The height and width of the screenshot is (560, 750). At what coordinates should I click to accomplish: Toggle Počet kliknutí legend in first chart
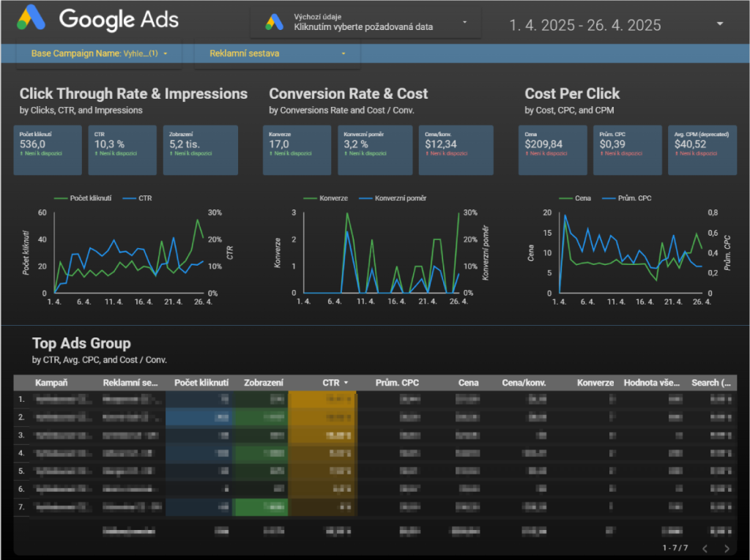[x=83, y=198]
